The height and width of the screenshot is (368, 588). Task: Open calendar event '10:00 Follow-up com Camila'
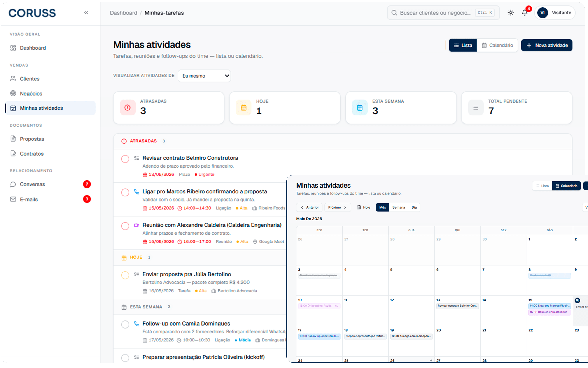319,336
